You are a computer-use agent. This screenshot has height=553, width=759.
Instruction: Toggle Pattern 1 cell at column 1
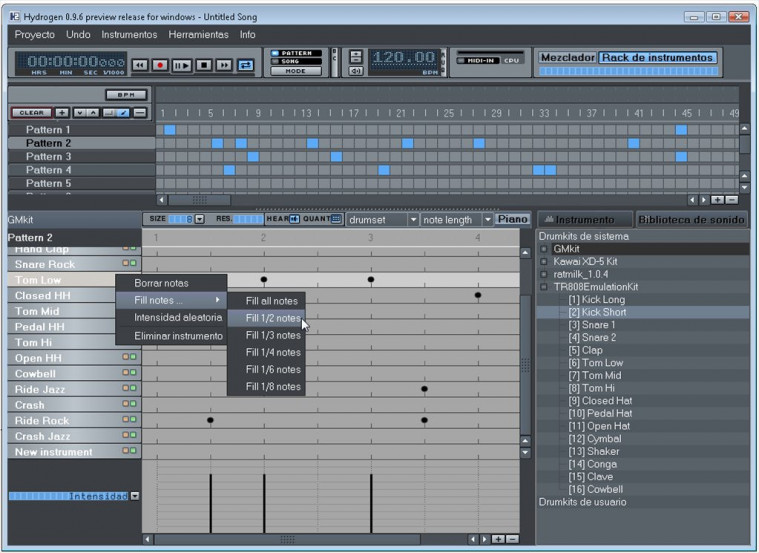(x=169, y=130)
